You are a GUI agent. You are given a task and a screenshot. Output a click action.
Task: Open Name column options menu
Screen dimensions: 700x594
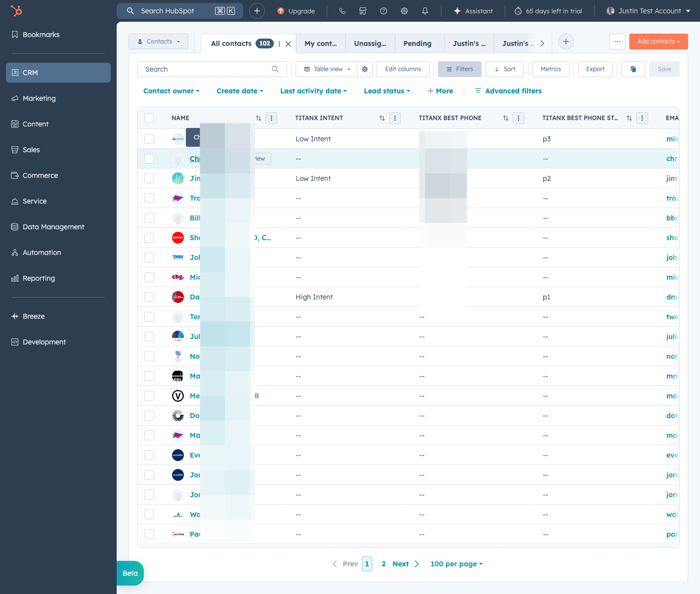pyautogui.click(x=271, y=118)
